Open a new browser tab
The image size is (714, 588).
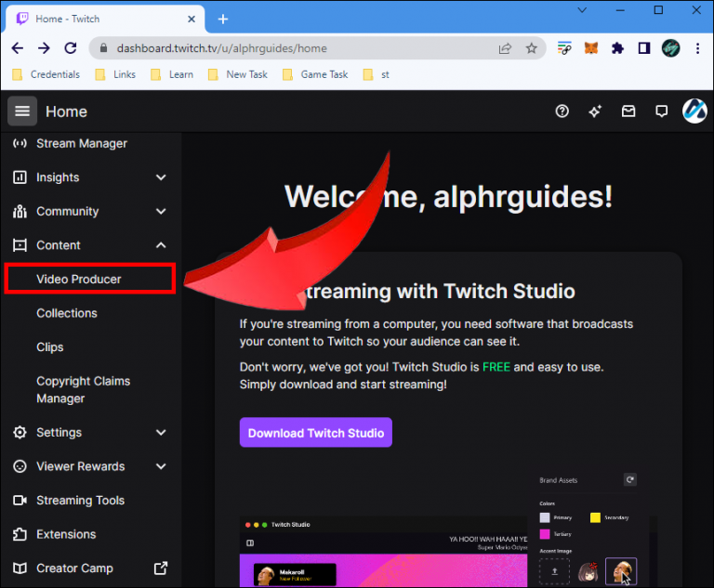[223, 20]
